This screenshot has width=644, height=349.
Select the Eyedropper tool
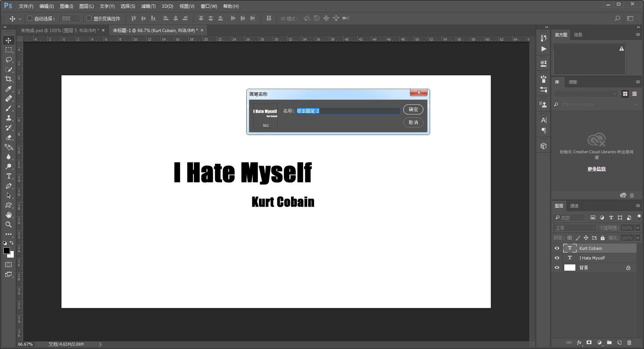click(x=9, y=89)
